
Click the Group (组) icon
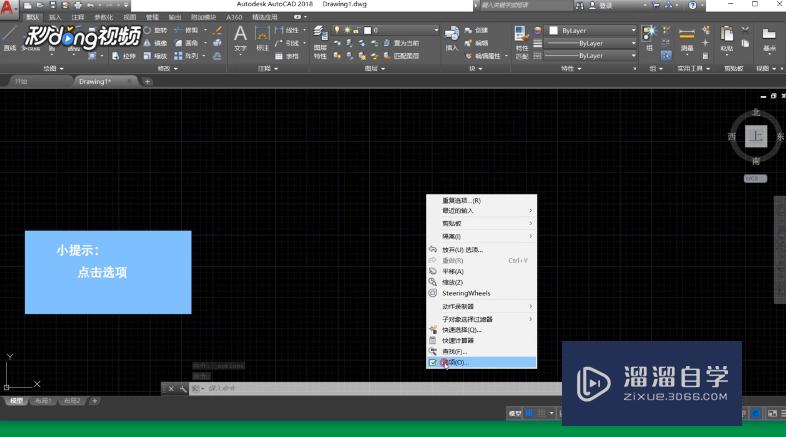point(651,35)
